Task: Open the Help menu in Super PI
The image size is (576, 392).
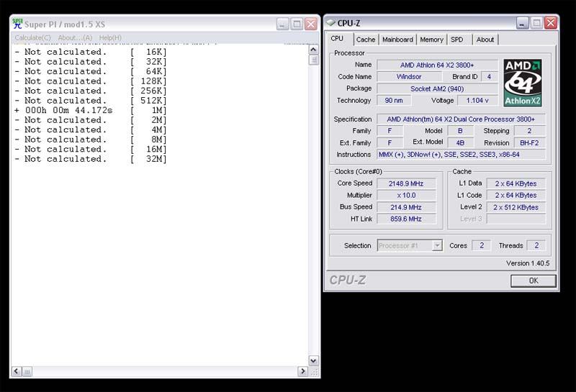Action: [110, 37]
